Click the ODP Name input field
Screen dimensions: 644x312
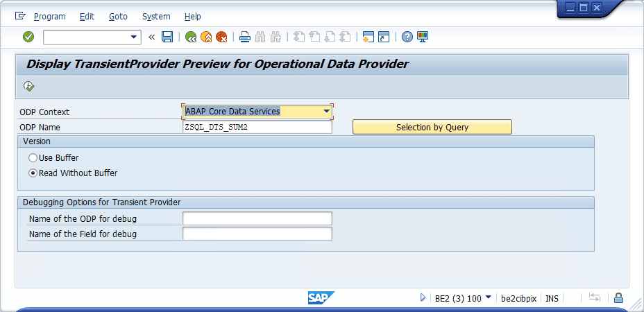pyautogui.click(x=257, y=128)
